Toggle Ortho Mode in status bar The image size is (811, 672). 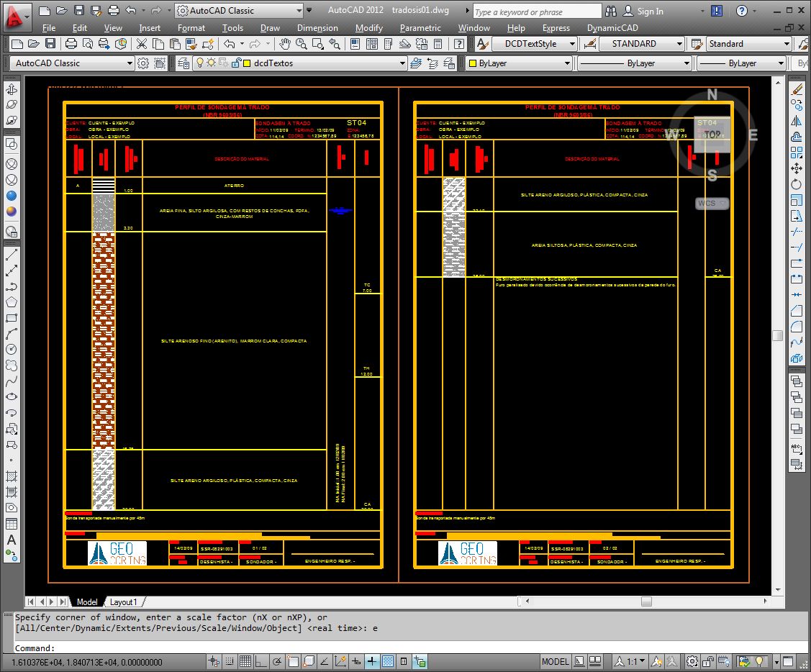tap(261, 661)
